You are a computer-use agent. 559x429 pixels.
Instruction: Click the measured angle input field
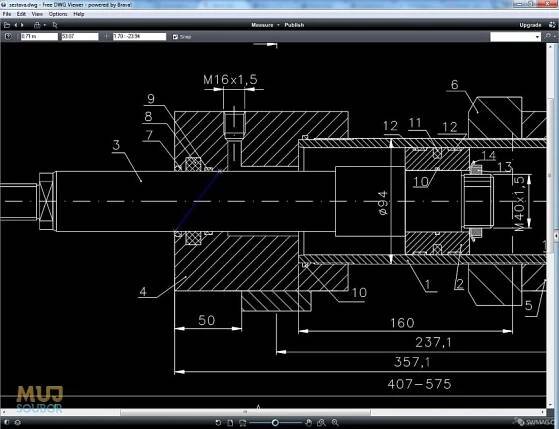point(80,36)
